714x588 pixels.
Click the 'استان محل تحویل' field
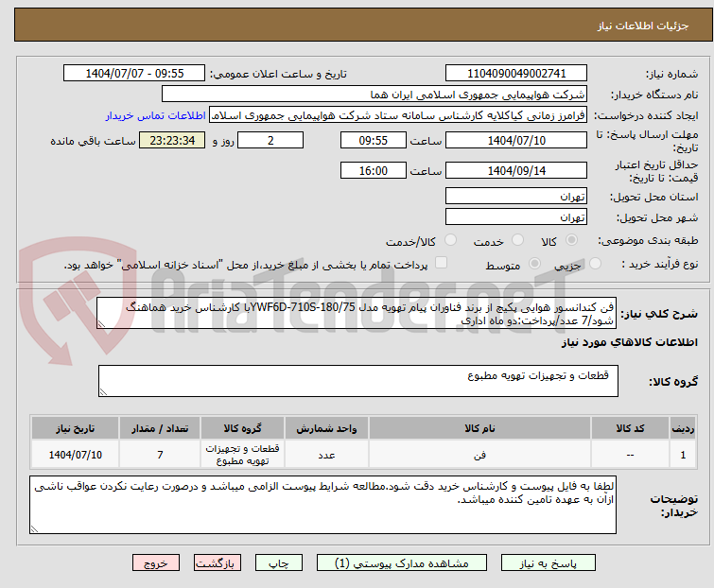coord(515,197)
